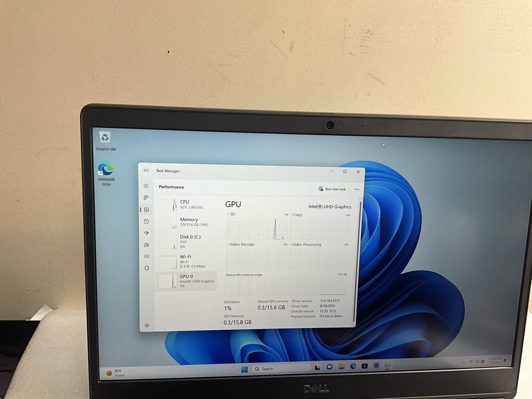This screenshot has width=532, height=399.
Task: Click the driver version 31.0.101.2137
Action: (330, 301)
